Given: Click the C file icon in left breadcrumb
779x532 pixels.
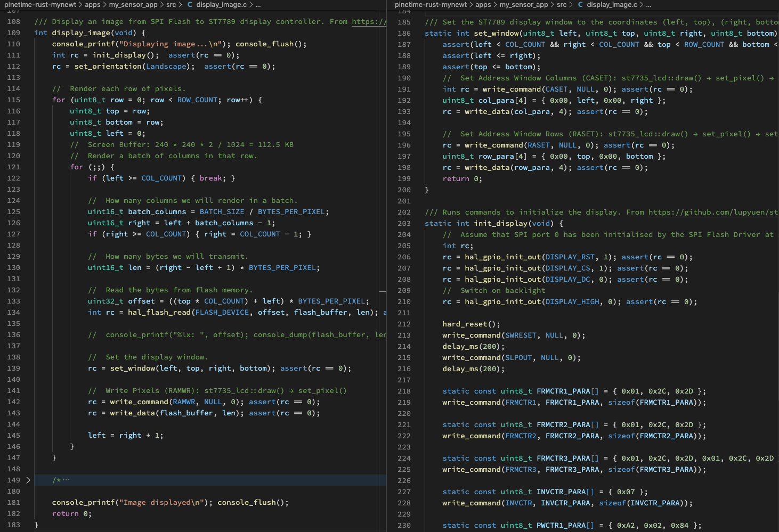Looking at the screenshot, I should click(190, 5).
